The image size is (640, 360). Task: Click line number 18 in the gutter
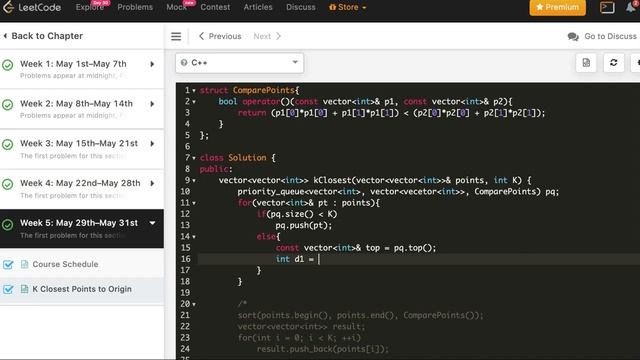(x=185, y=281)
